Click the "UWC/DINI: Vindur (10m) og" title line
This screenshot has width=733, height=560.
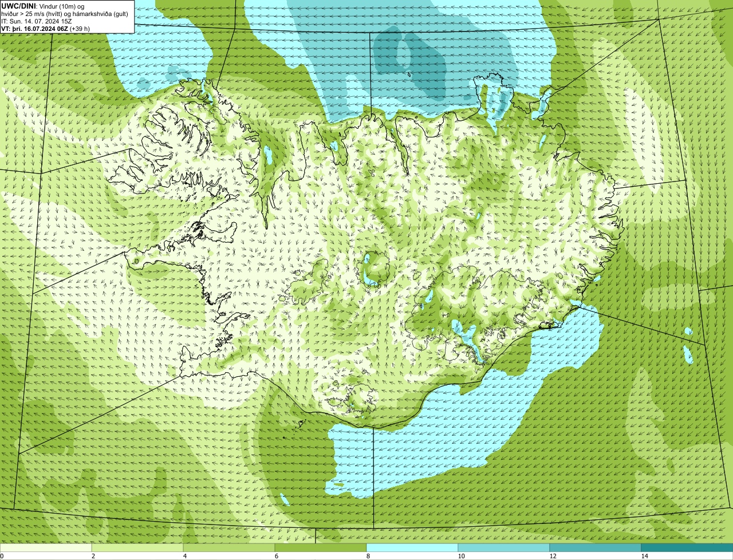click(43, 6)
